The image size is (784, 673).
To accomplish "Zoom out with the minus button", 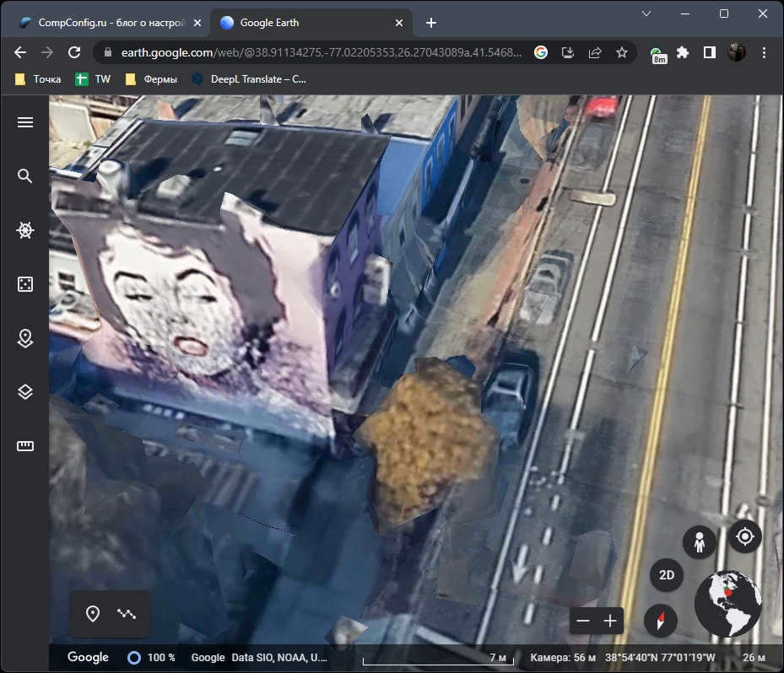I will 583,621.
